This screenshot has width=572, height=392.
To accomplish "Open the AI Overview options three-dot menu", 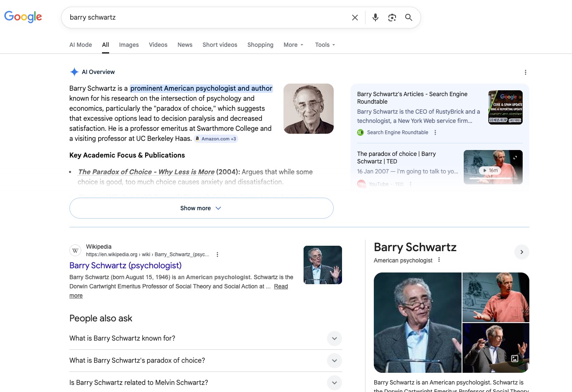I will click(526, 72).
